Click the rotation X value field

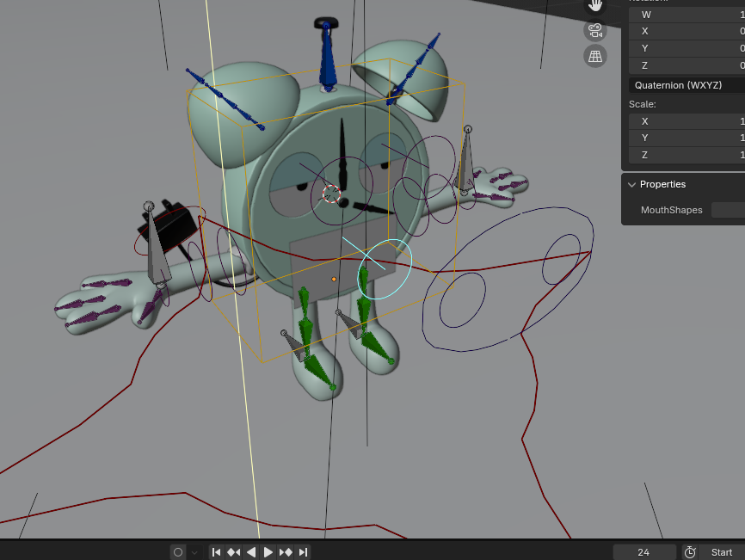[x=687, y=31]
